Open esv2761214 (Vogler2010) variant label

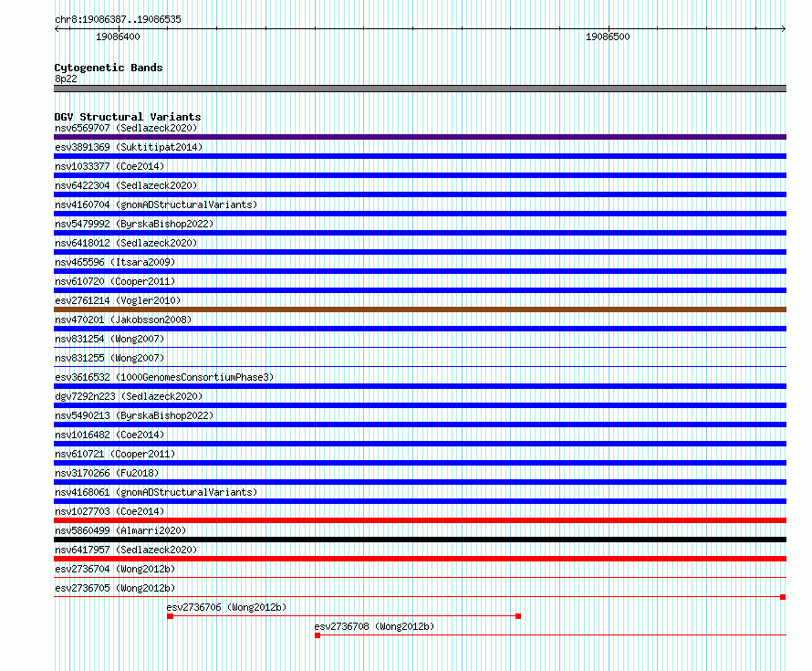coord(118,300)
